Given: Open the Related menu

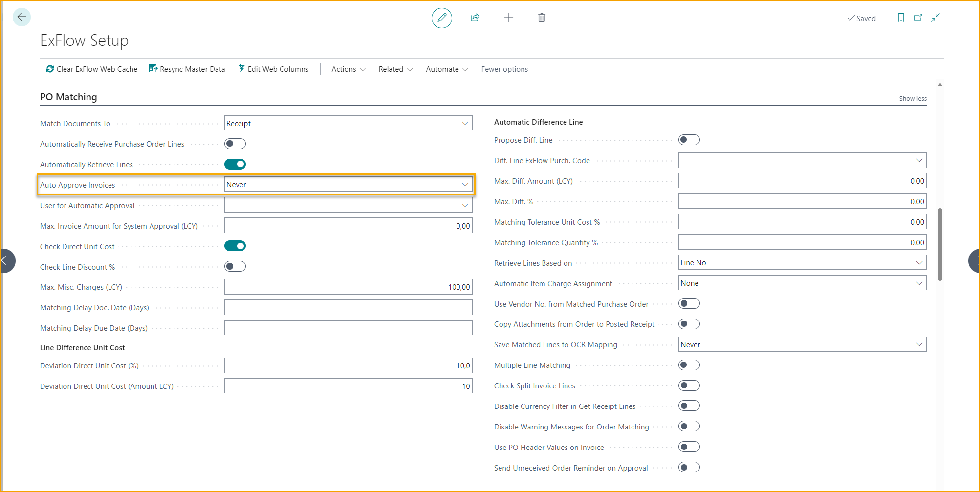Looking at the screenshot, I should pyautogui.click(x=396, y=69).
